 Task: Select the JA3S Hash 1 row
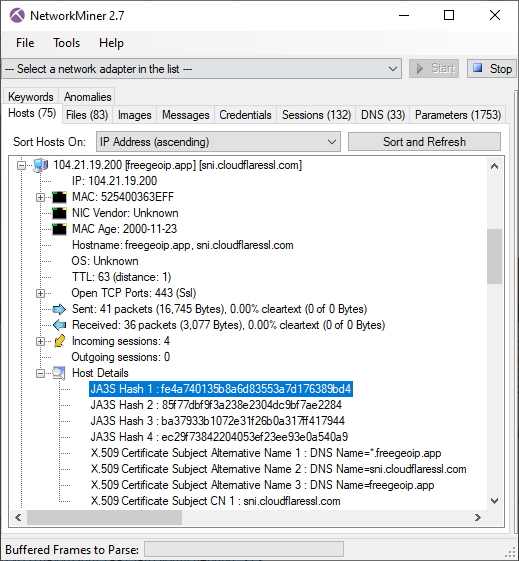tap(221, 389)
